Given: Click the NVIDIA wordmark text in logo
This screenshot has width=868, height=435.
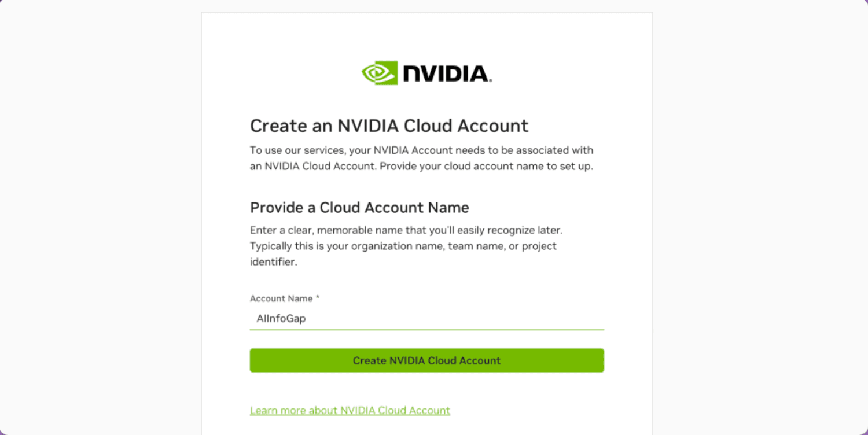Looking at the screenshot, I should point(447,73).
